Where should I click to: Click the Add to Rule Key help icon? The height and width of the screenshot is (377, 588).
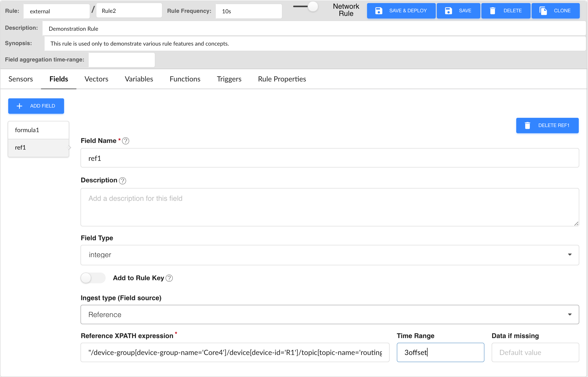(169, 278)
